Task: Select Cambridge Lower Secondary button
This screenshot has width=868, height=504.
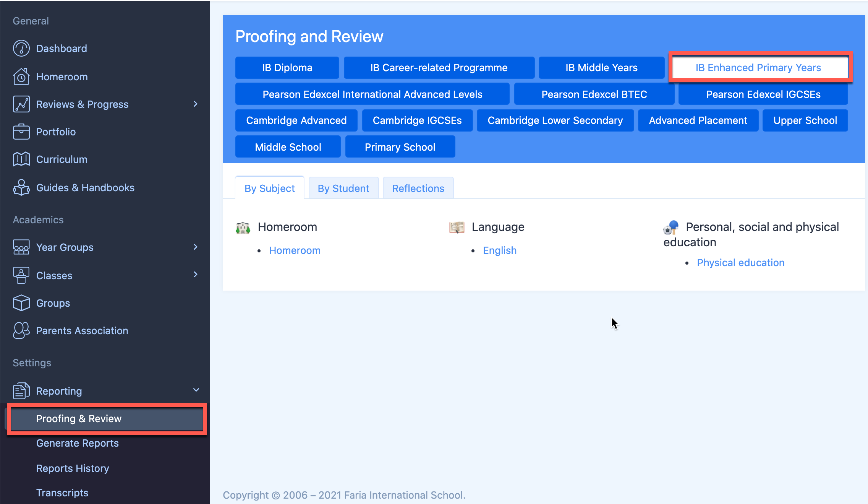Action: click(555, 120)
